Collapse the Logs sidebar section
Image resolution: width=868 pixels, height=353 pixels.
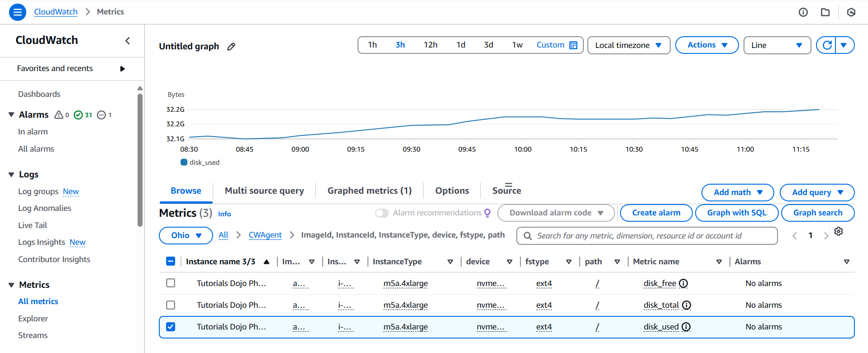click(x=12, y=174)
